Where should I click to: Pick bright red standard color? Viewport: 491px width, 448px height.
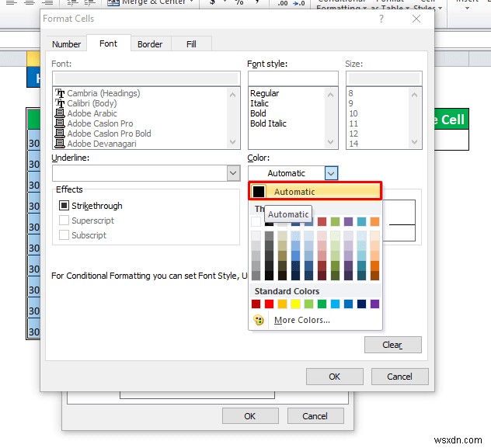269,304
